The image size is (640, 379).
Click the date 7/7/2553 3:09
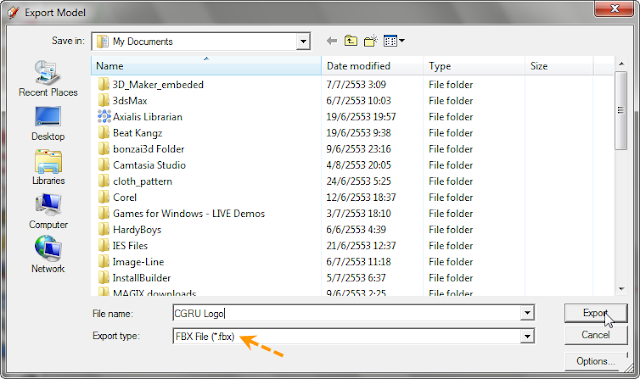pos(356,84)
